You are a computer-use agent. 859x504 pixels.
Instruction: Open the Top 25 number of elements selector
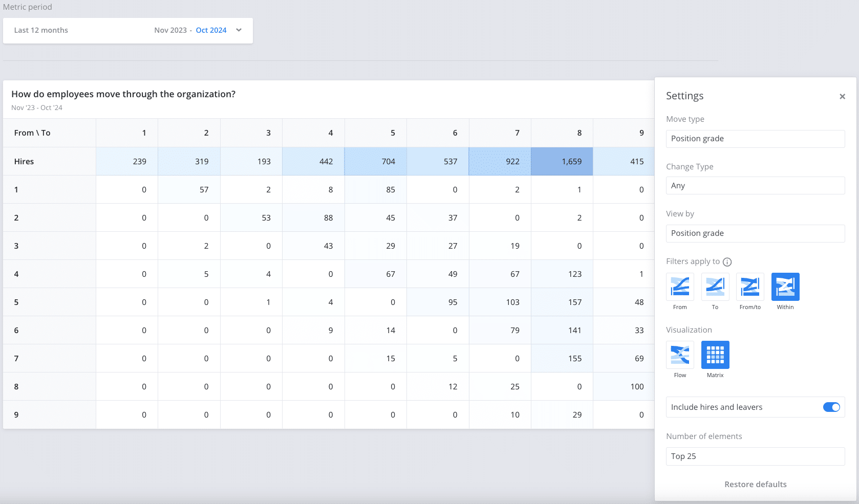755,456
